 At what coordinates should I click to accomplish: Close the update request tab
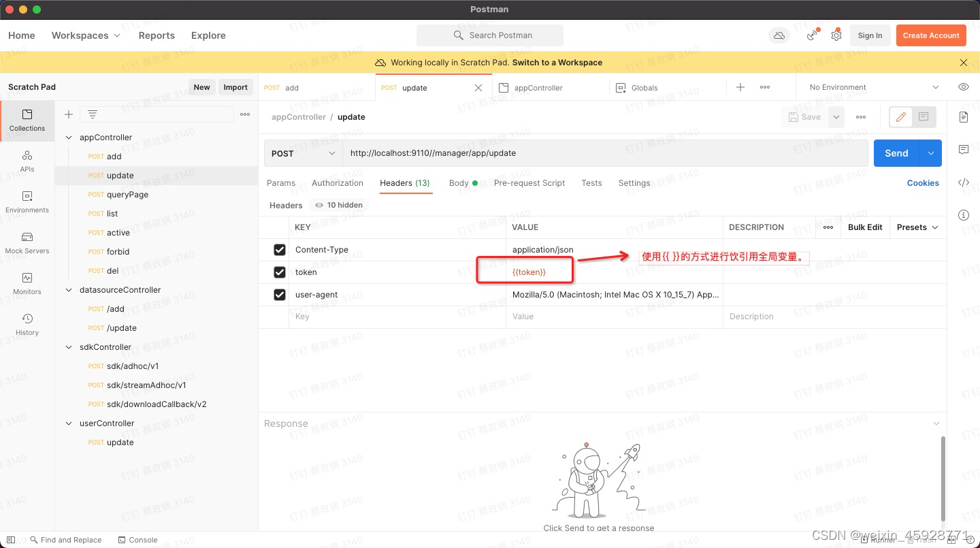(x=478, y=88)
